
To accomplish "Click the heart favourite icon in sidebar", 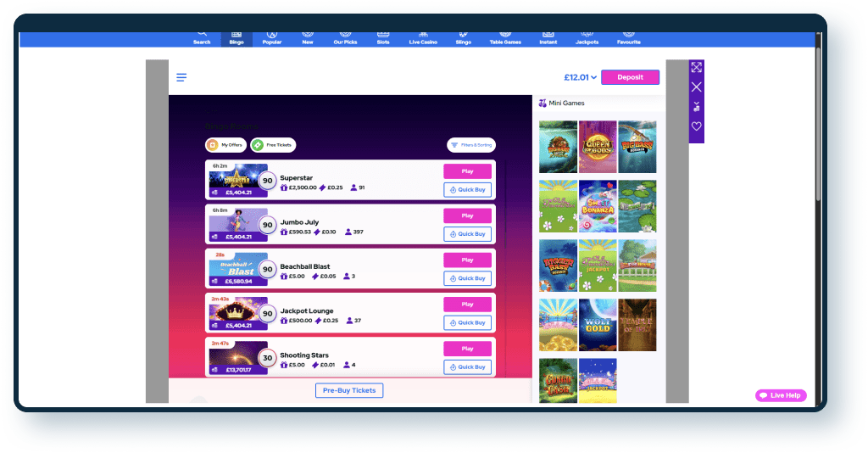I will [x=697, y=126].
